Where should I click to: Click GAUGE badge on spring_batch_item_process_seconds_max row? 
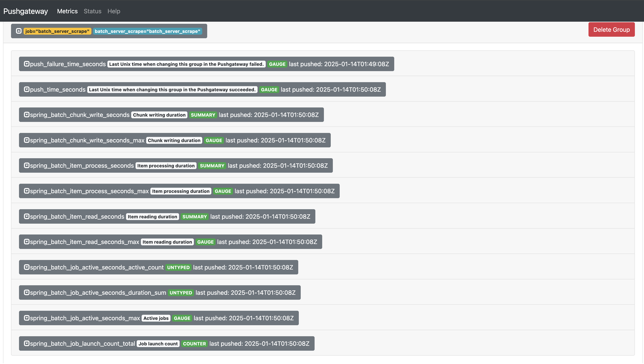pyautogui.click(x=223, y=191)
